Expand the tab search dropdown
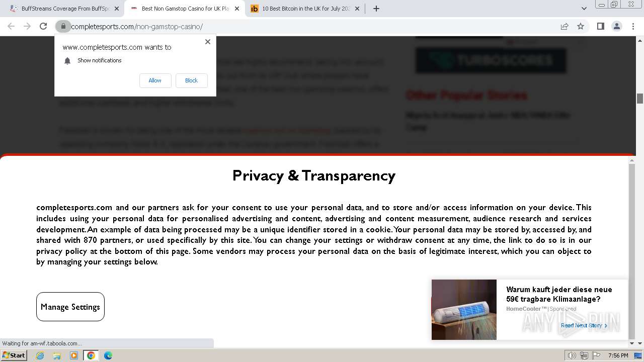Image resolution: width=644 pixels, height=362 pixels. pos(584,9)
